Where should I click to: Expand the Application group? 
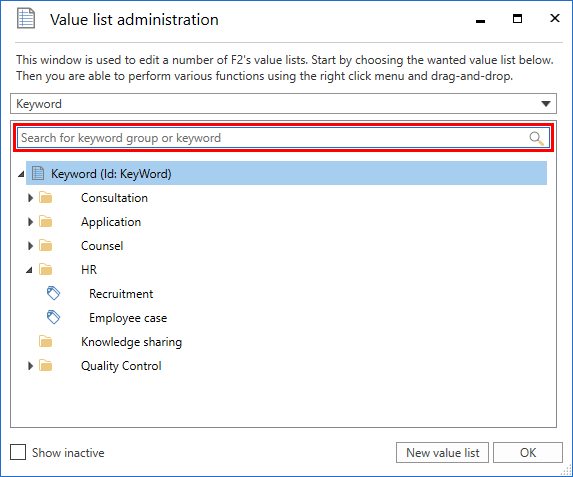pyautogui.click(x=30, y=222)
